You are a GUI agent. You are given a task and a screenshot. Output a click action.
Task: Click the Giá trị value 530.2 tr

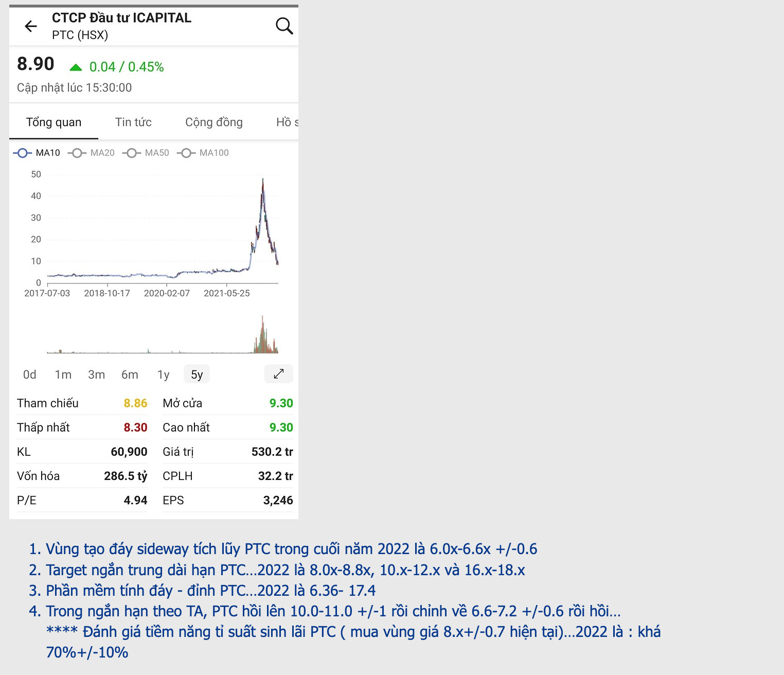tap(272, 452)
